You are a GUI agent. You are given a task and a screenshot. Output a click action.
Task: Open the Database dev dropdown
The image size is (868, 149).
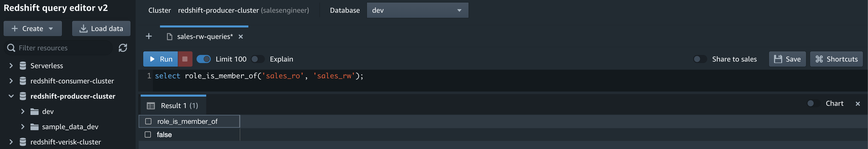click(417, 10)
